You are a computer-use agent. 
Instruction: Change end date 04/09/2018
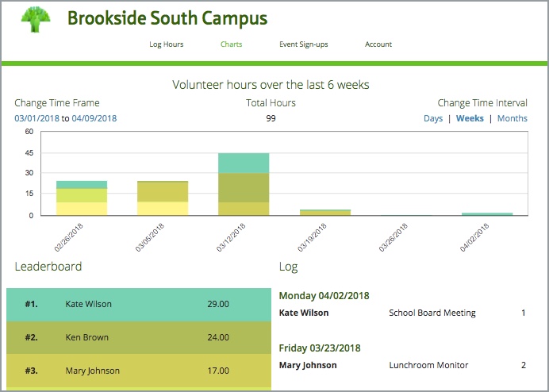94,119
